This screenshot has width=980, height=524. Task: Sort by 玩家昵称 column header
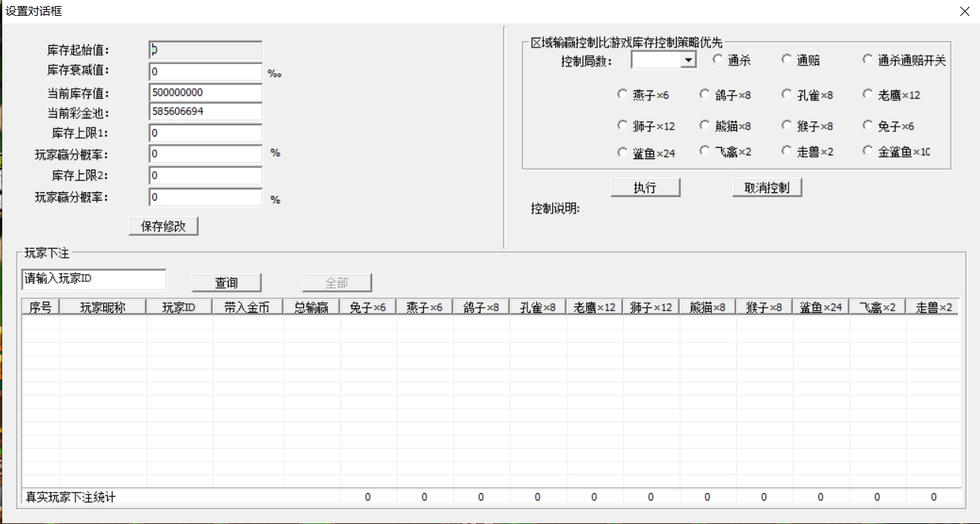pyautogui.click(x=103, y=308)
